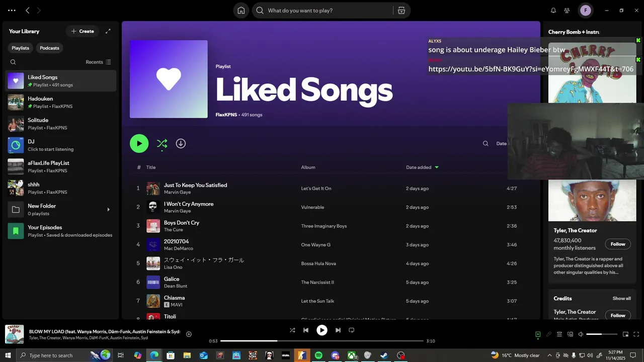Open Steam from the taskbar
644x362 pixels.
click(x=384, y=355)
